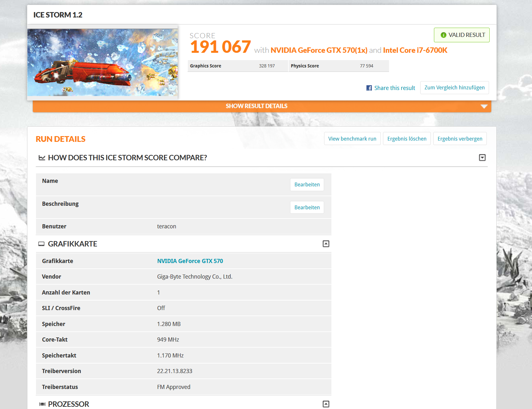The height and width of the screenshot is (409, 532).
Task: Click Ergebnis verbergen button
Action: [x=460, y=139]
